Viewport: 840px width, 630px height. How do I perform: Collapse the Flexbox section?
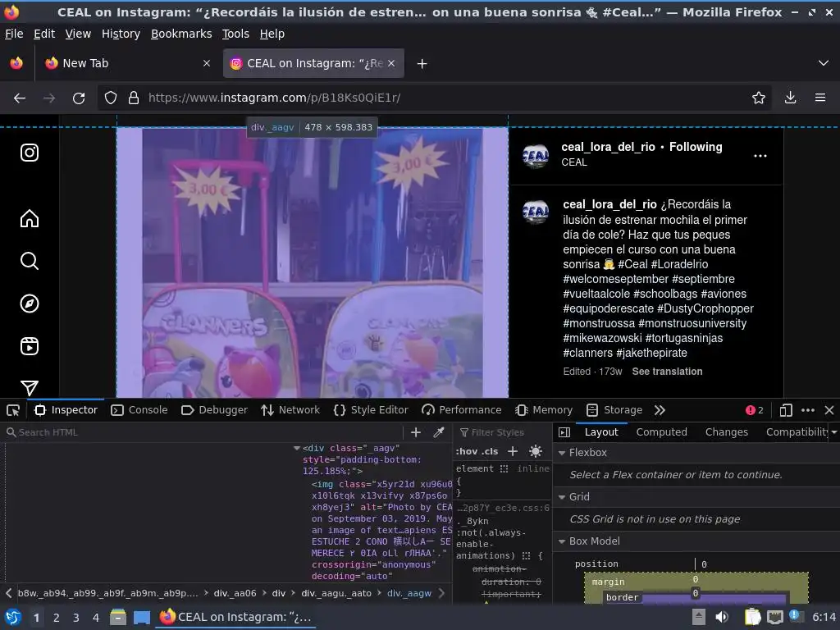(x=562, y=453)
